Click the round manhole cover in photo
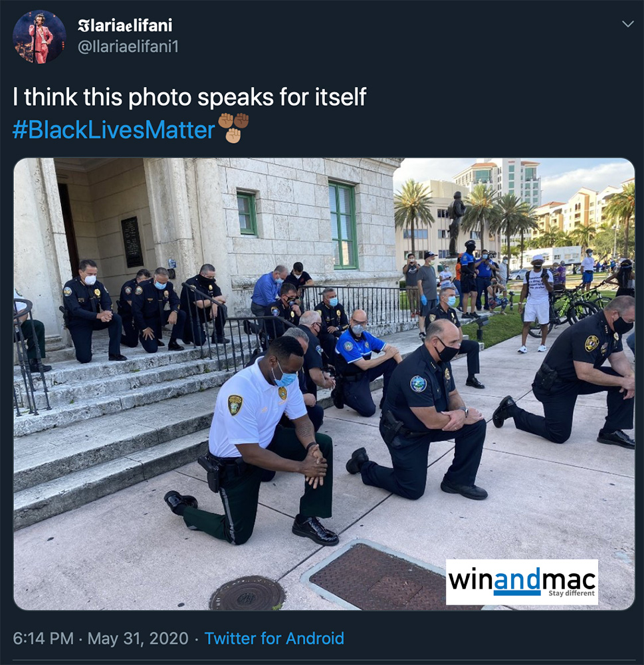The width and height of the screenshot is (644, 665). pyautogui.click(x=247, y=593)
